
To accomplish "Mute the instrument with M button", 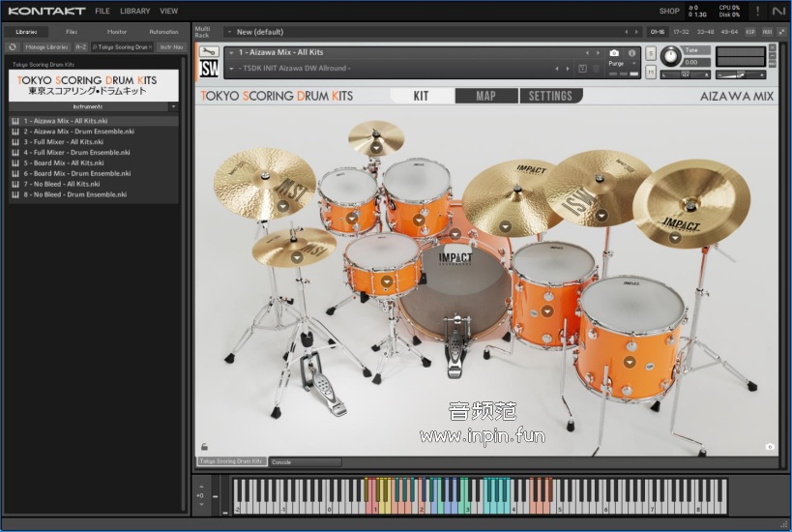I will 651,72.
